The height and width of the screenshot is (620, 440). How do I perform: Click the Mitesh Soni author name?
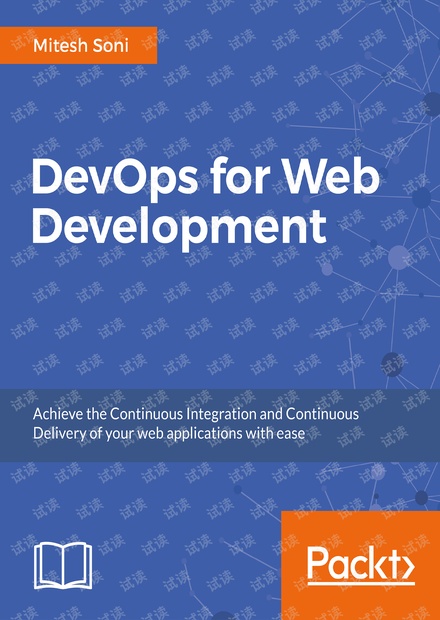[x=81, y=45]
